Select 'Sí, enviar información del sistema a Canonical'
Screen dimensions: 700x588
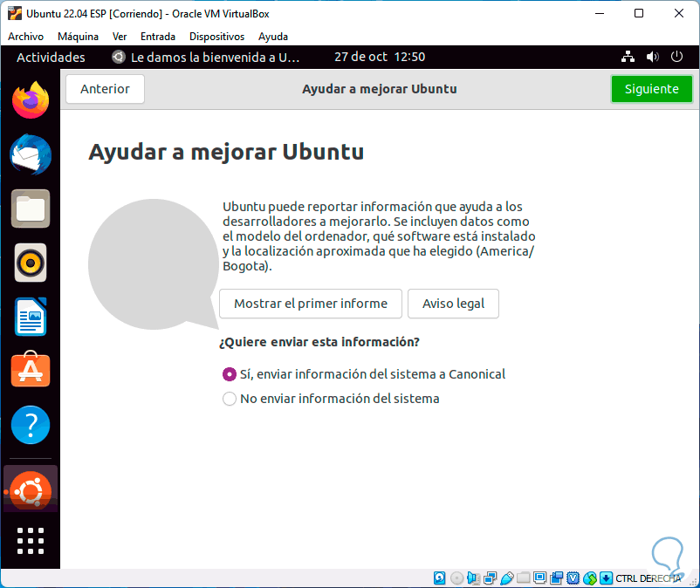click(x=364, y=374)
